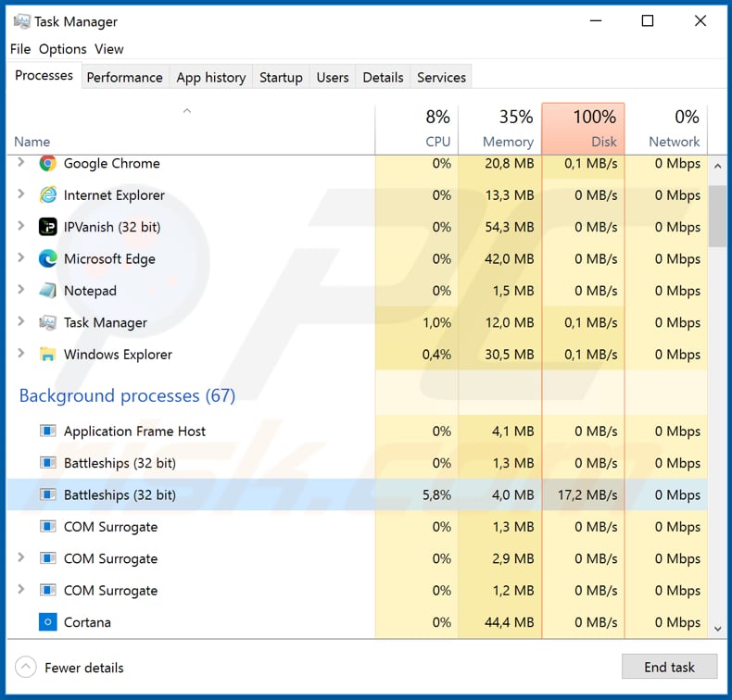732x700 pixels.
Task: Sort by the Disk column header
Action: tap(583, 130)
